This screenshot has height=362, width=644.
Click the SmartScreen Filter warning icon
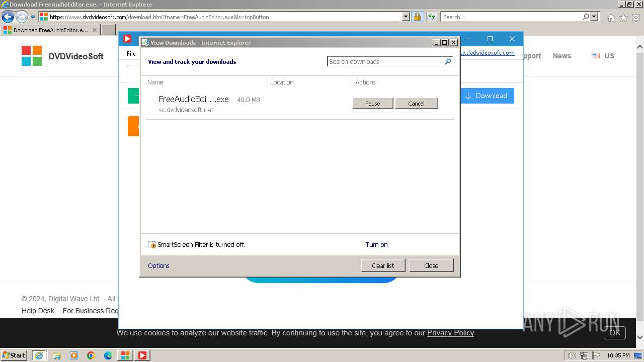click(152, 245)
